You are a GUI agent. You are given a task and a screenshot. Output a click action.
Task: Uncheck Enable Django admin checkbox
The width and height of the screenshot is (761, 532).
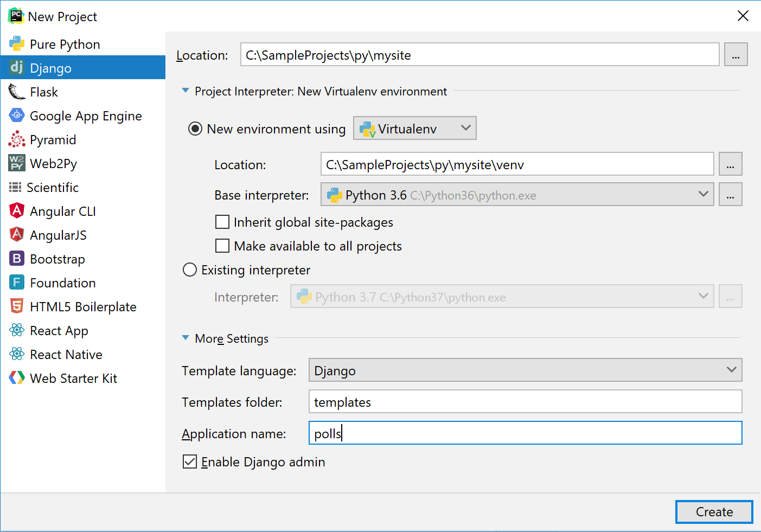point(190,462)
